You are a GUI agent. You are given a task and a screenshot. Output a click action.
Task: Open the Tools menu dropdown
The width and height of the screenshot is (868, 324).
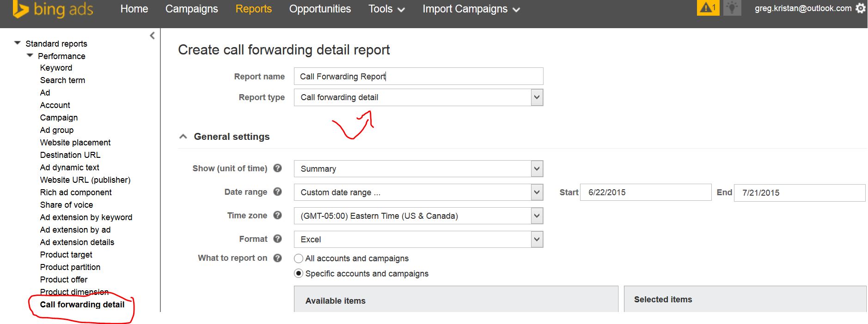[386, 9]
